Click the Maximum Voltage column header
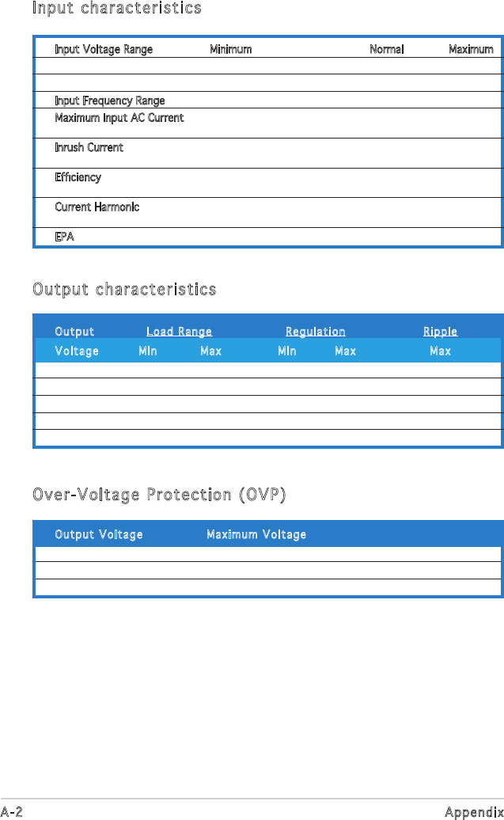This screenshot has height=820, width=504. click(x=256, y=535)
